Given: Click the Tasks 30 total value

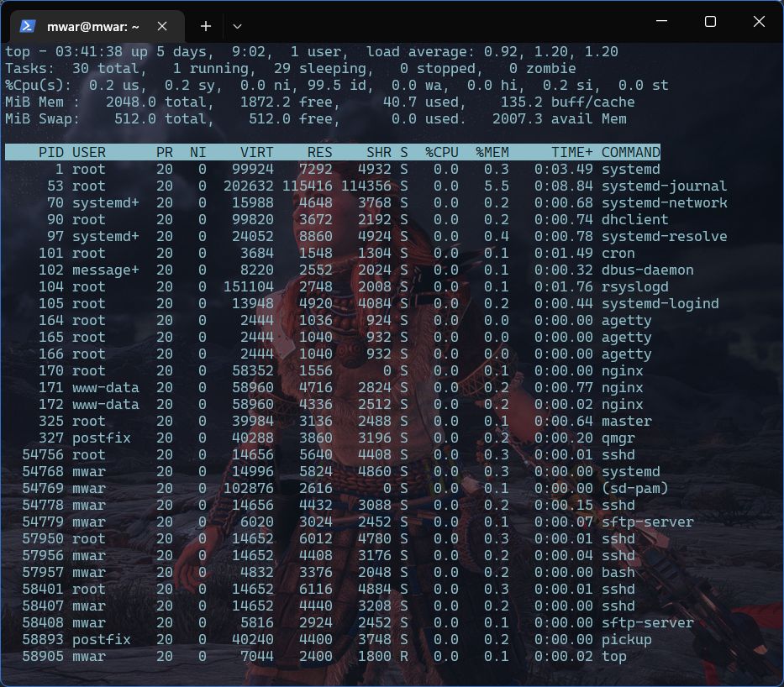Looking at the screenshot, I should tap(81, 69).
